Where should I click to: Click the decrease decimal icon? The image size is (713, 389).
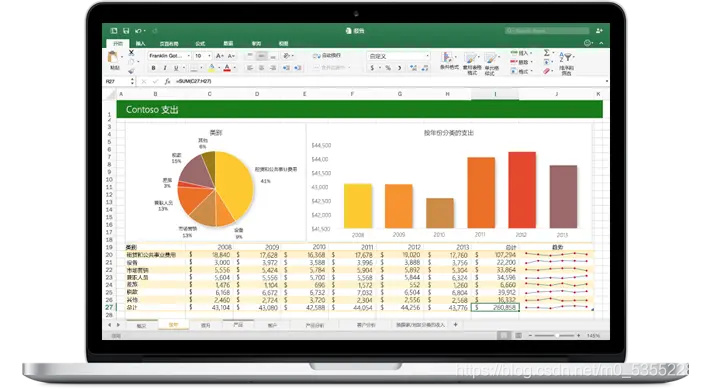[x=425, y=68]
